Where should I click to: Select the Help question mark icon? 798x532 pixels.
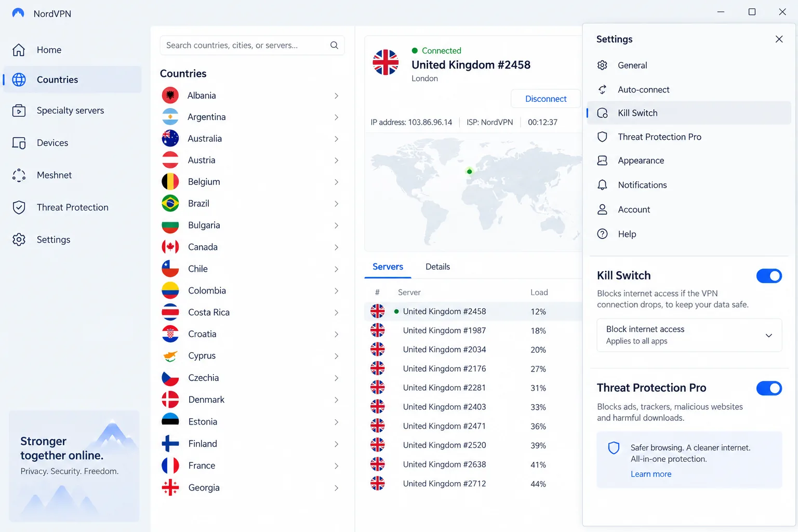[602, 234]
